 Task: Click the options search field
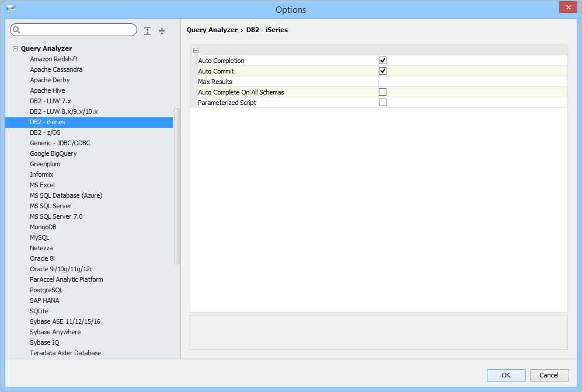pyautogui.click(x=74, y=30)
